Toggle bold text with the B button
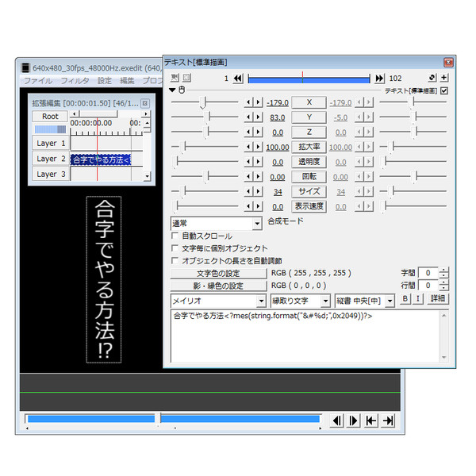 click(x=404, y=299)
